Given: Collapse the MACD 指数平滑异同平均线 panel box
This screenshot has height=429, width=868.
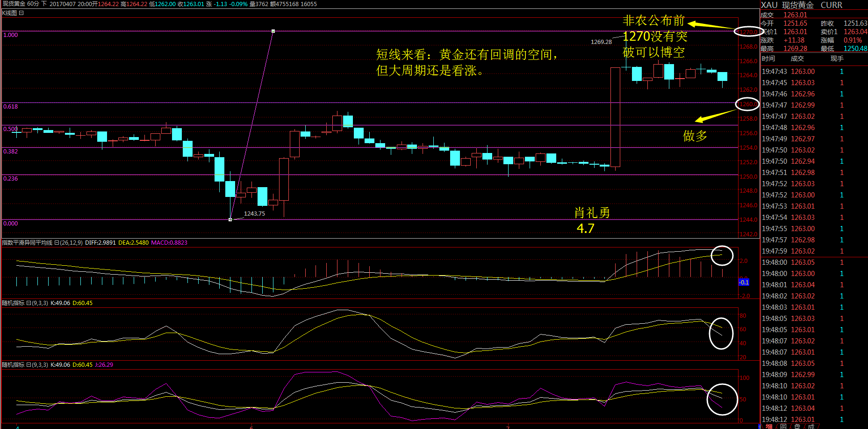Looking at the screenshot, I should pos(57,243).
